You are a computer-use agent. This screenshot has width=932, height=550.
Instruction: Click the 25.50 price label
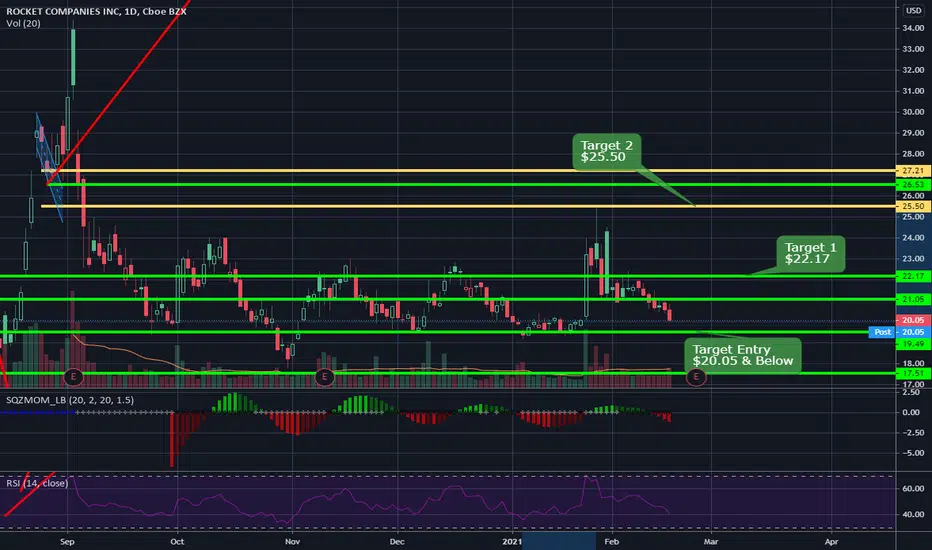pos(913,206)
